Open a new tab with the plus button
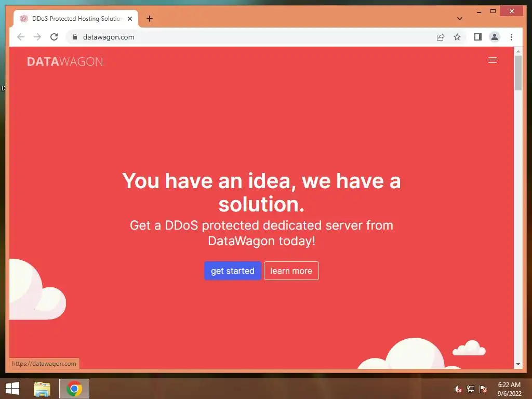Viewport: 532px width, 399px height. tap(149, 19)
